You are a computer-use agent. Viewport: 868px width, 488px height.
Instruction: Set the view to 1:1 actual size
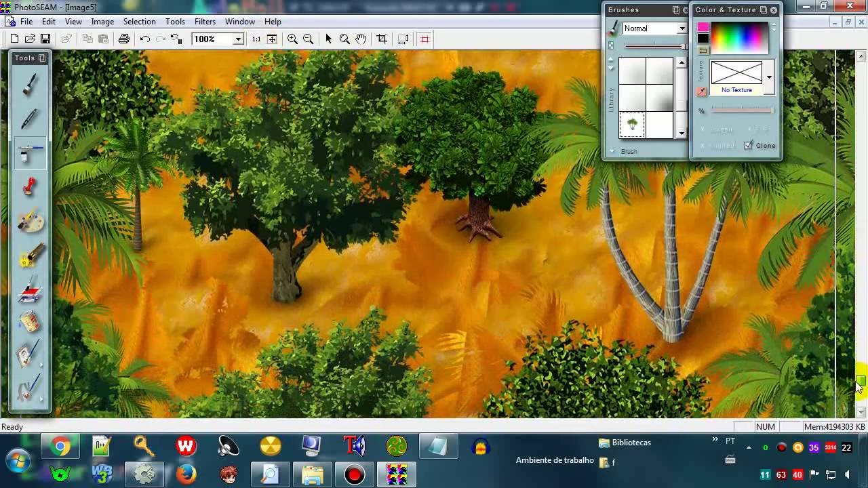(x=256, y=39)
